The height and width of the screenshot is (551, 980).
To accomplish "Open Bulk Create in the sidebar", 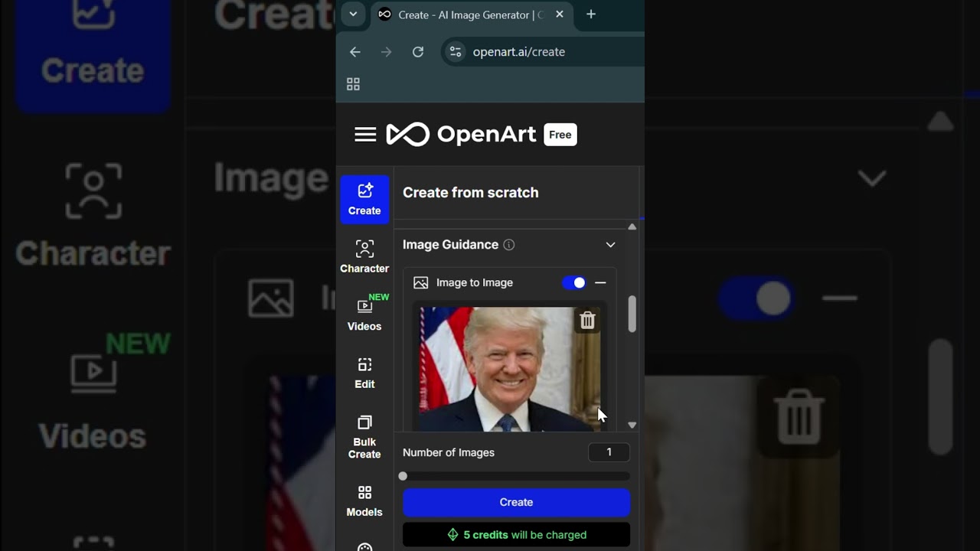I will (x=364, y=437).
